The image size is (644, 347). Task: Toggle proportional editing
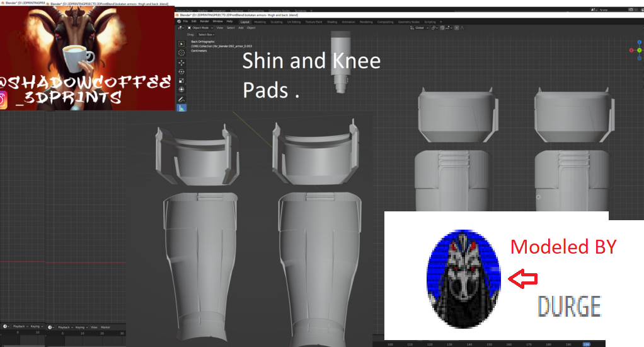point(457,28)
